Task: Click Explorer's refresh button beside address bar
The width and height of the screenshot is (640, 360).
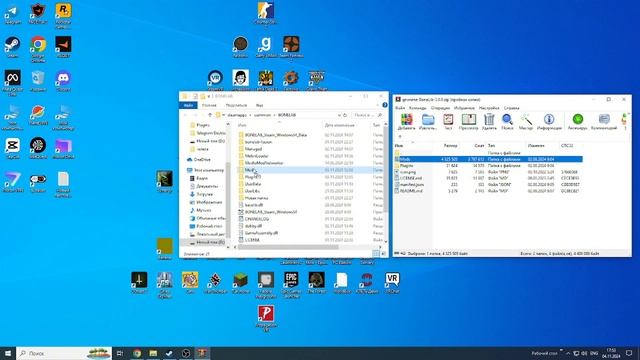Action: click(345, 115)
